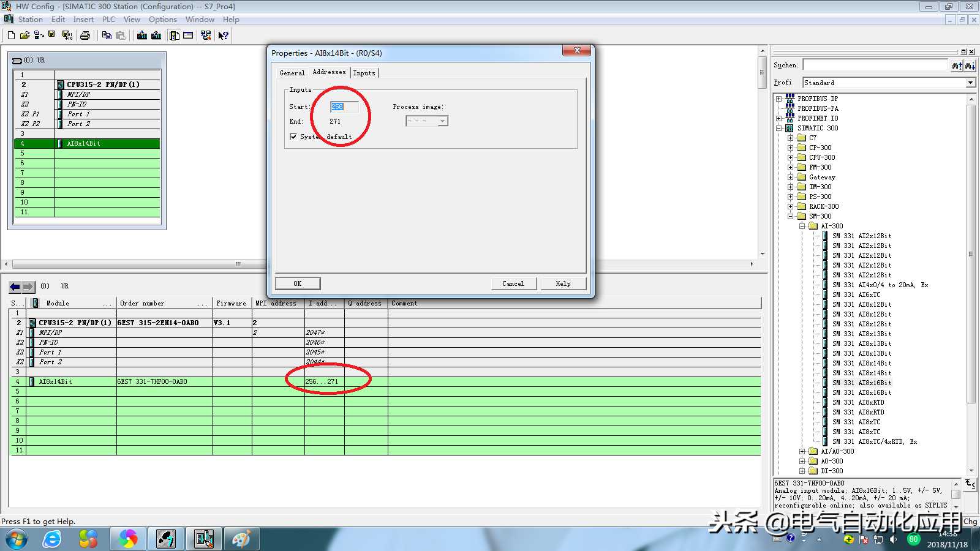
Task: Click Help button in Properties dialog
Action: 563,283
